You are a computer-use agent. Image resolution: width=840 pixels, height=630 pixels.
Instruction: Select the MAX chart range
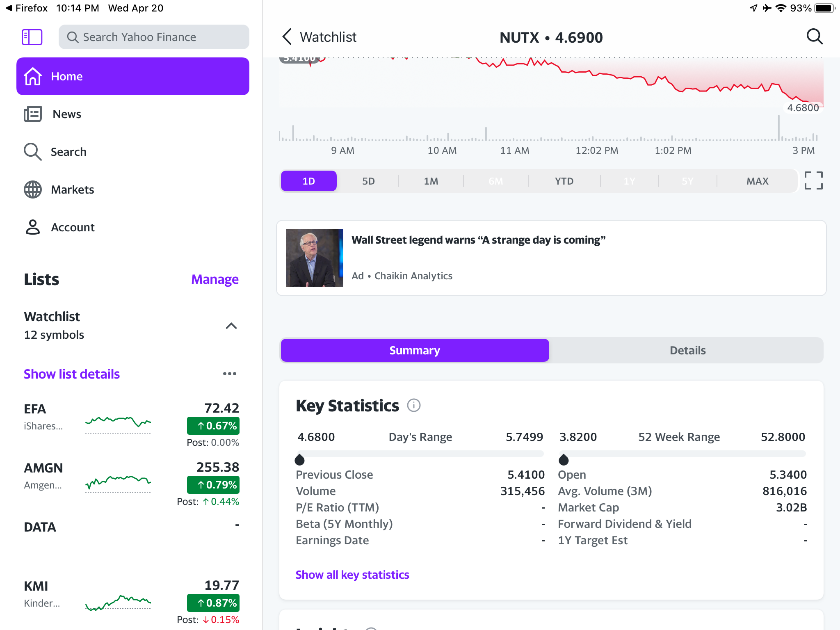(757, 181)
